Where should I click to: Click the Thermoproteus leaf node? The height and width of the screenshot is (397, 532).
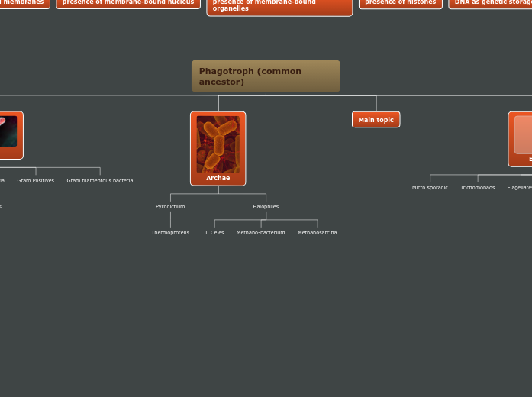170,233
